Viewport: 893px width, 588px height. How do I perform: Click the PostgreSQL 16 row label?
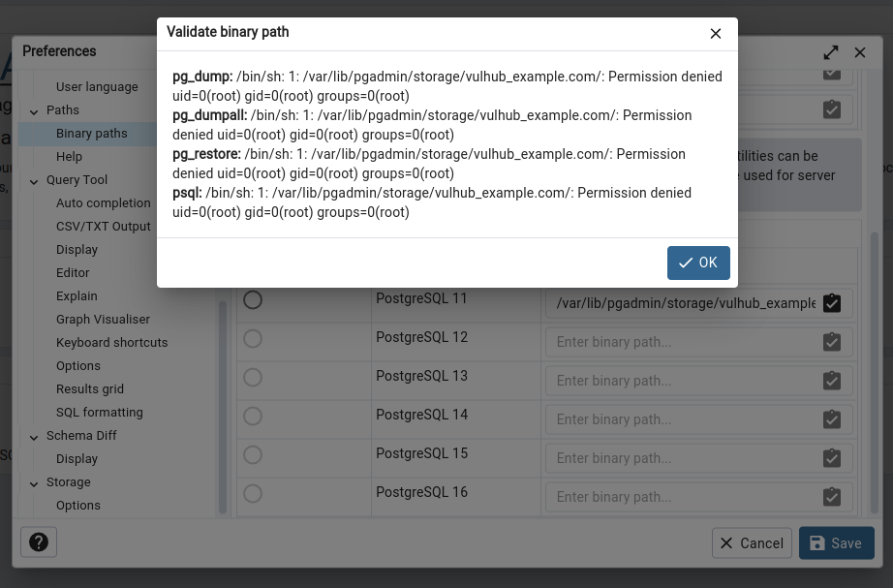tap(421, 492)
